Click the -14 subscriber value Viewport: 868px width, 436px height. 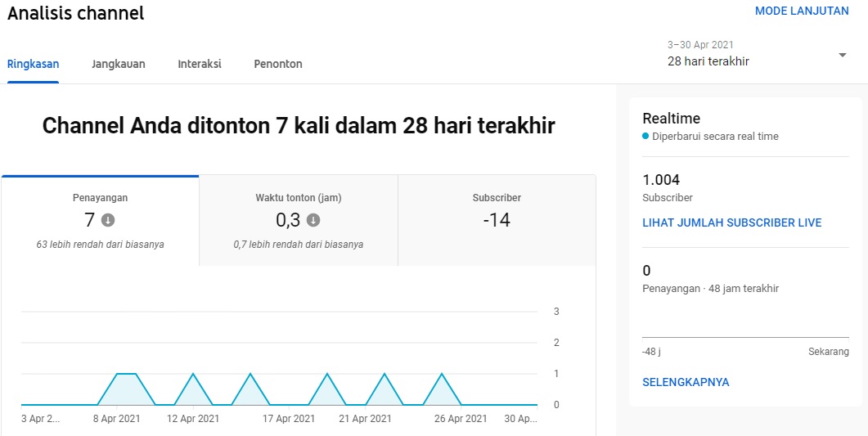[x=497, y=220]
